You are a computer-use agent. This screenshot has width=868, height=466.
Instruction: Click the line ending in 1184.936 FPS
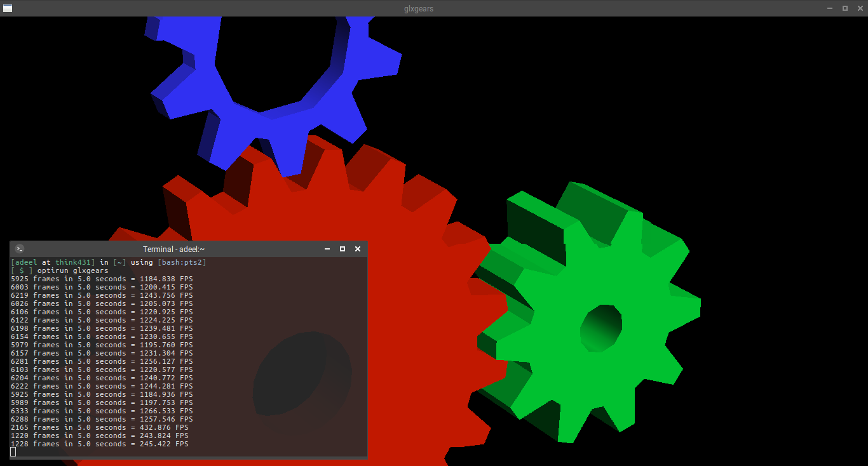pos(102,394)
